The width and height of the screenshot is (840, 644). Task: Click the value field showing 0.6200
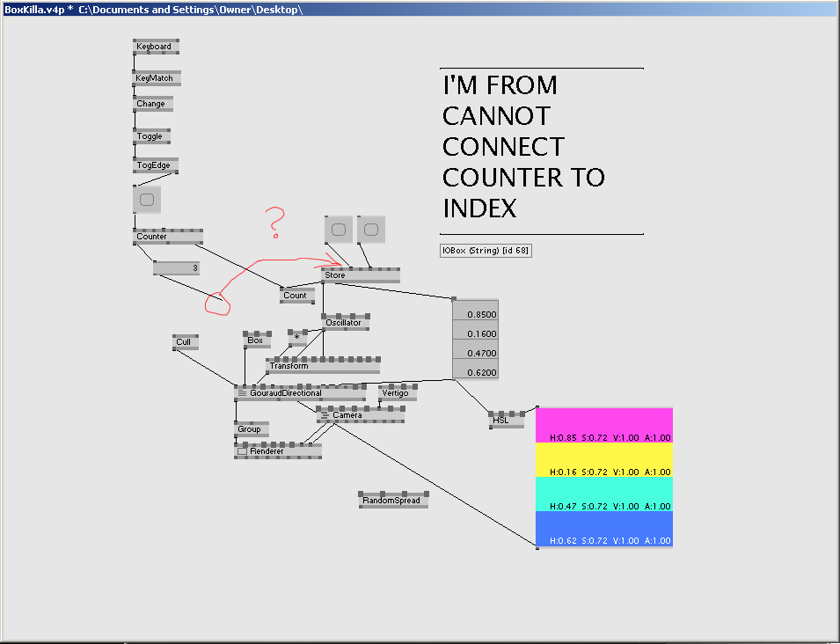pos(475,369)
